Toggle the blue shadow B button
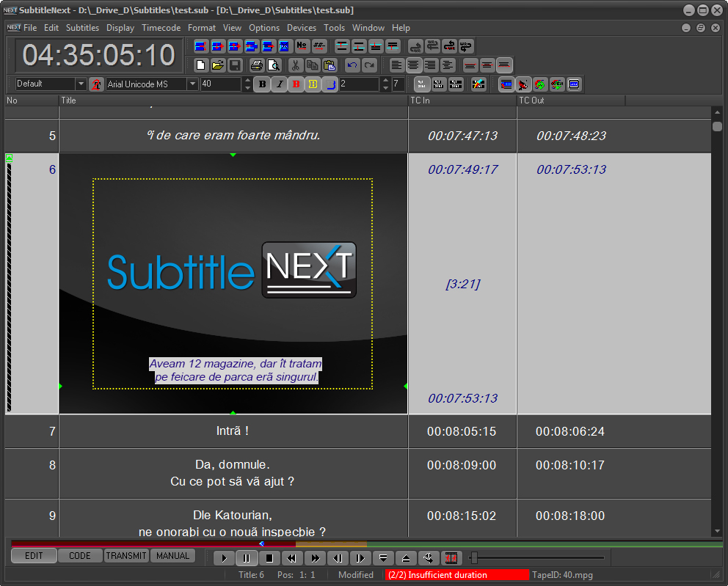This screenshot has height=586, width=728. (330, 84)
